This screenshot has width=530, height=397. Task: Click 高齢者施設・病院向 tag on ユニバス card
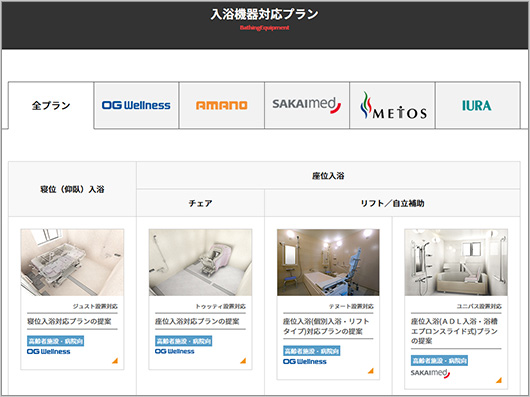pyautogui.click(x=439, y=361)
